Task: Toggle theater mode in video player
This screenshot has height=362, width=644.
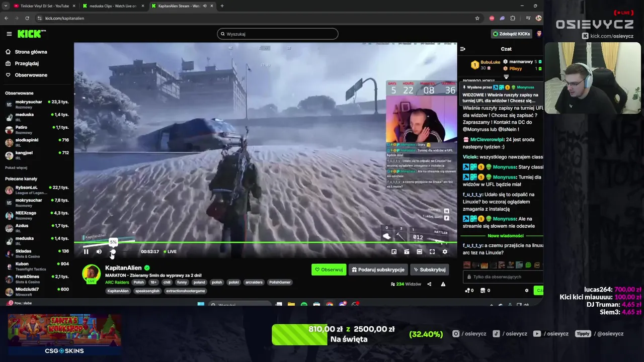Action: pyautogui.click(x=419, y=251)
